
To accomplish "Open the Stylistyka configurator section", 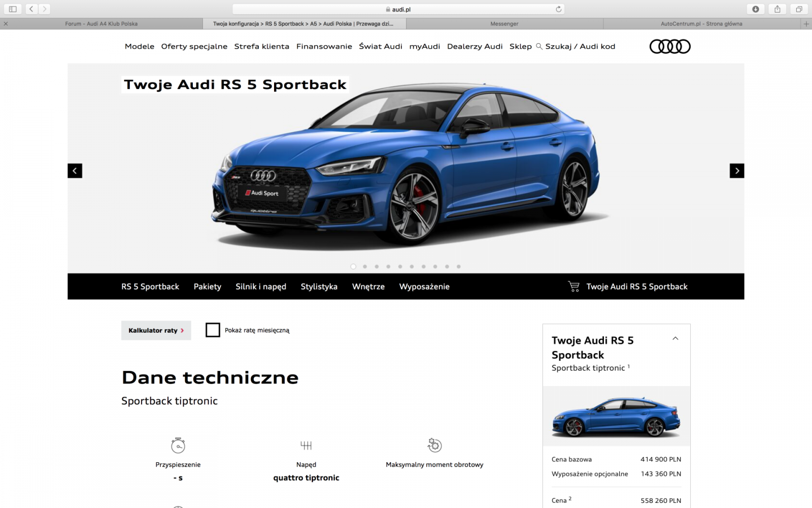I will (319, 287).
